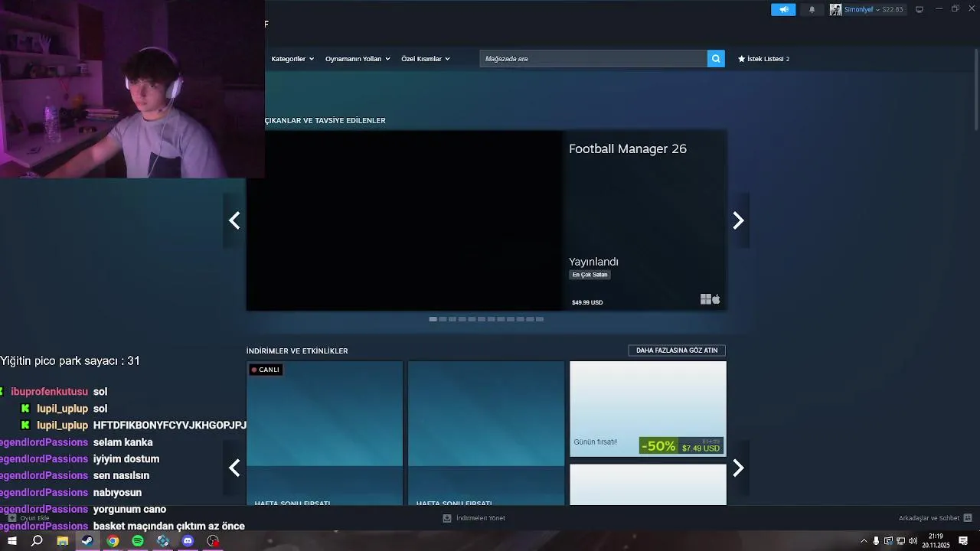Open İndirmeleri Yönet downloads manager

tap(474, 518)
